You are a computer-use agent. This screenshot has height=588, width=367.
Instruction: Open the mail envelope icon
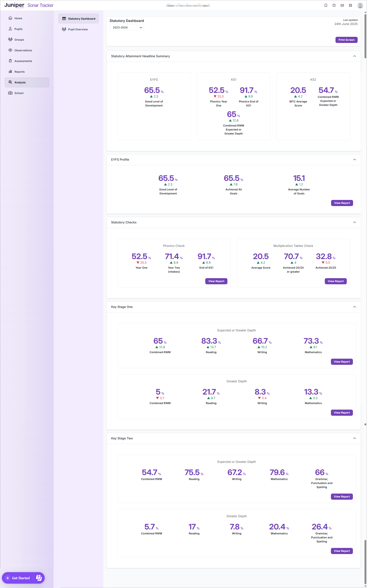342,5
